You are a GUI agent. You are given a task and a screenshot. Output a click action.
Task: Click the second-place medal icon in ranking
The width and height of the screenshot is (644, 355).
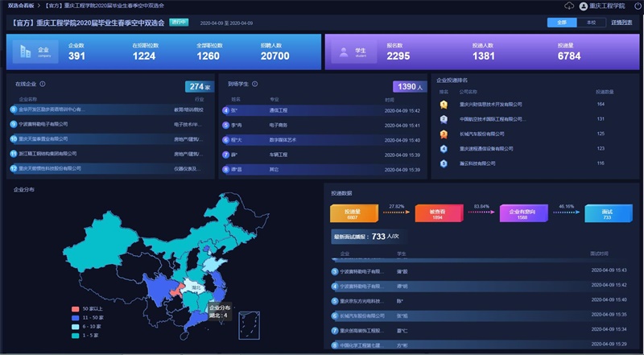click(x=444, y=118)
